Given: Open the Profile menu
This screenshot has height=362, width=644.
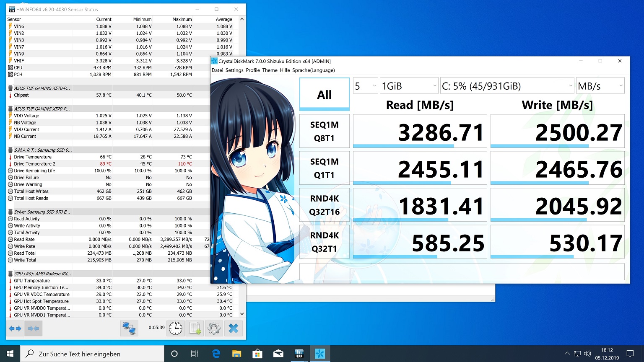Looking at the screenshot, I should [x=253, y=70].
